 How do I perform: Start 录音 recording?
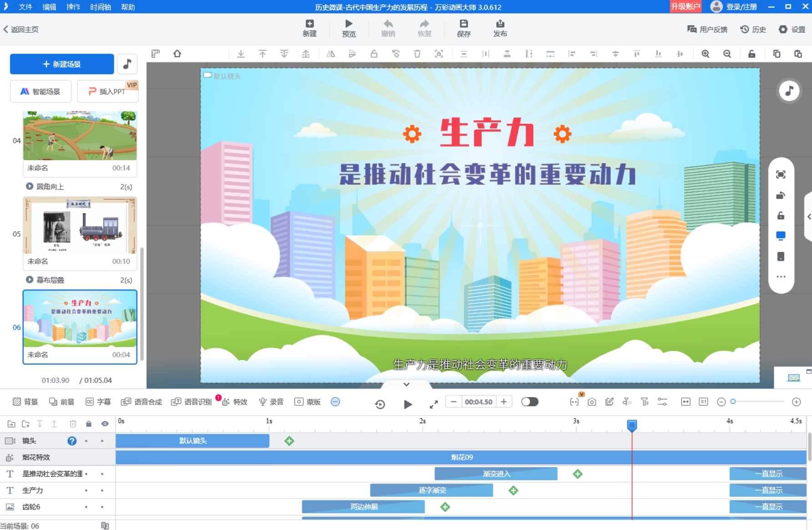271,402
